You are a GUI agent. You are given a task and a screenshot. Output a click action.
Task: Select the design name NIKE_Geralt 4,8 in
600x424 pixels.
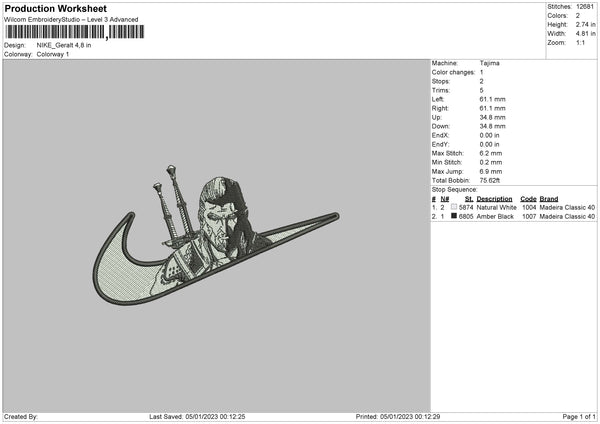coord(64,45)
